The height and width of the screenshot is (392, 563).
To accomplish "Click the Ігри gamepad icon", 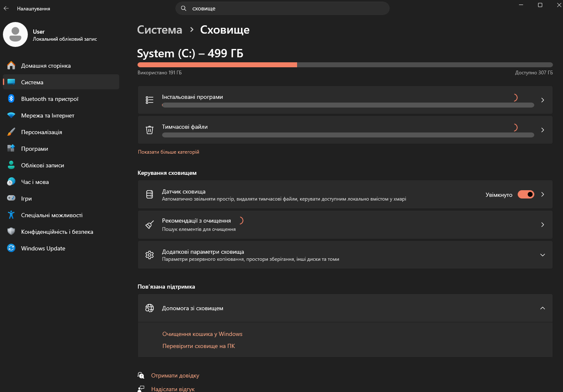I will point(11,198).
